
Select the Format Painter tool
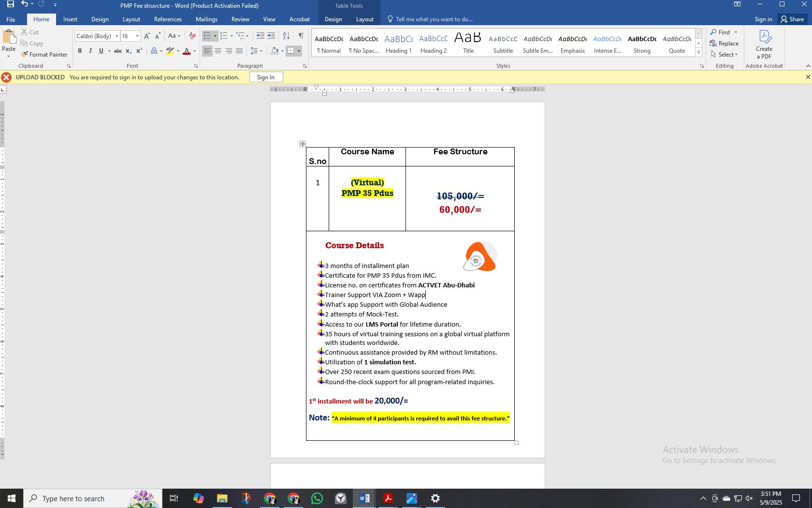click(x=44, y=54)
